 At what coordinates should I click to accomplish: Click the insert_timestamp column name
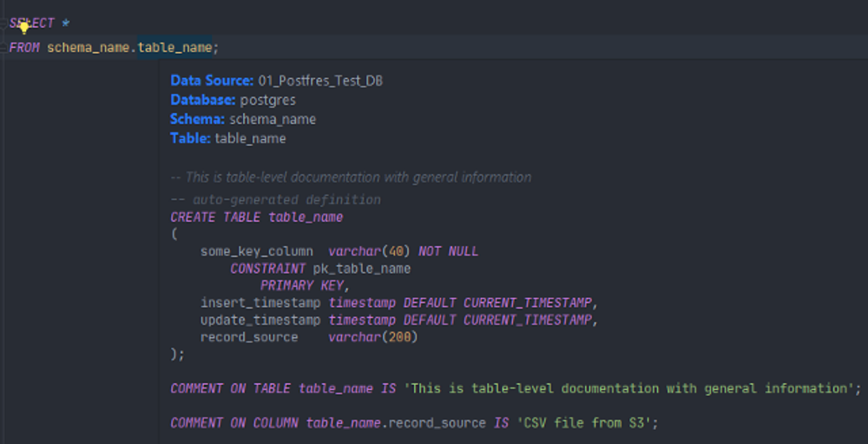[260, 303]
